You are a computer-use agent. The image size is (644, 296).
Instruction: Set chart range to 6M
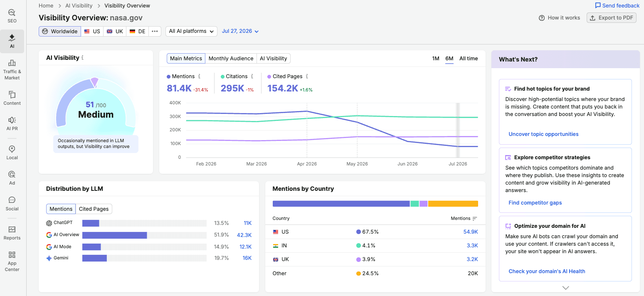[449, 59]
